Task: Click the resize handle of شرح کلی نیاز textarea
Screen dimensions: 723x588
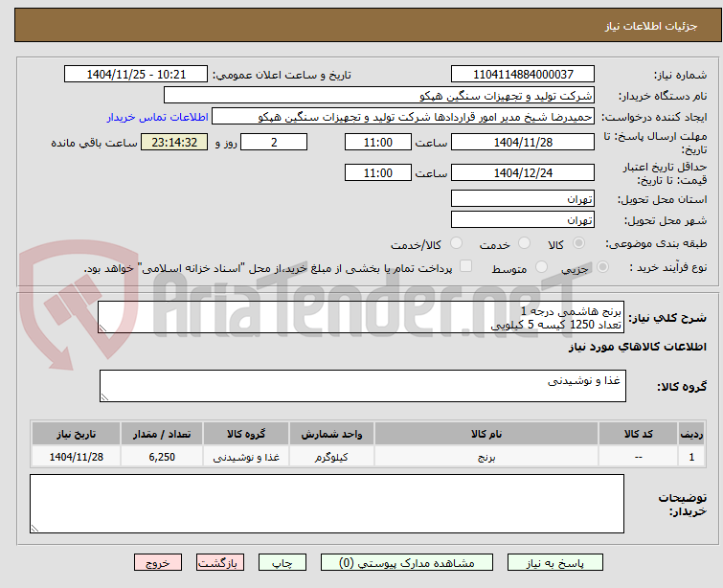Action: pos(102,328)
